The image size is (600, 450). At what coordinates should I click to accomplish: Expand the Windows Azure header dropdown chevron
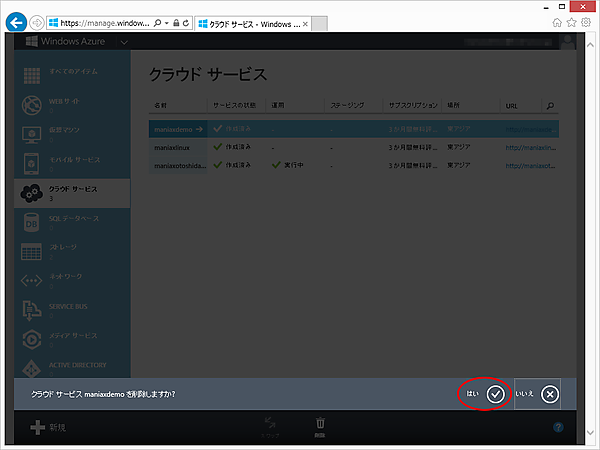124,42
